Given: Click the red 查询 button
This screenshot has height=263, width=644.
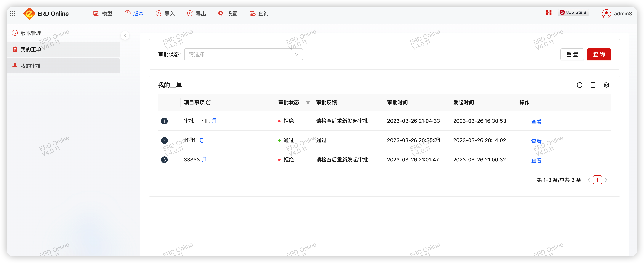Looking at the screenshot, I should 599,54.
